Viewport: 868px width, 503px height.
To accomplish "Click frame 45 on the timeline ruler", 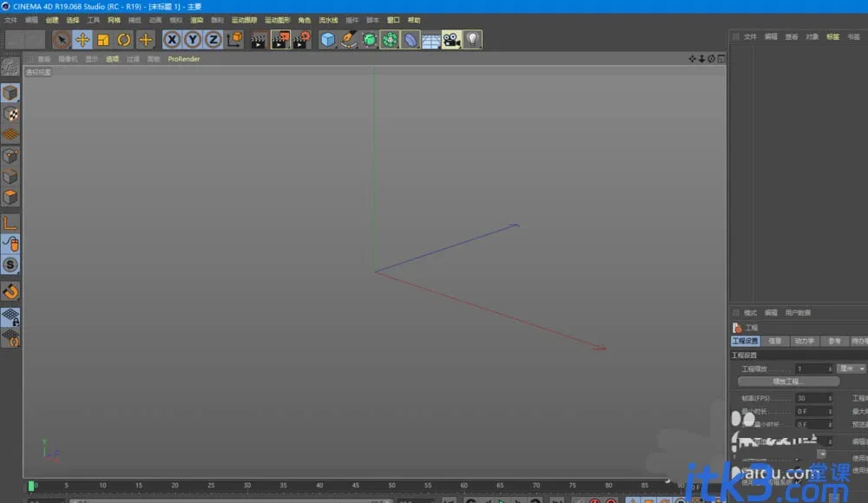I will pos(355,486).
